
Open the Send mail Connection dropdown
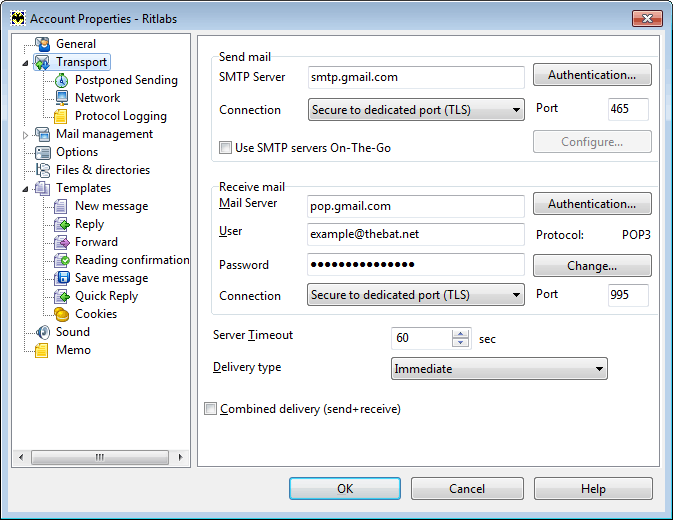(x=416, y=110)
